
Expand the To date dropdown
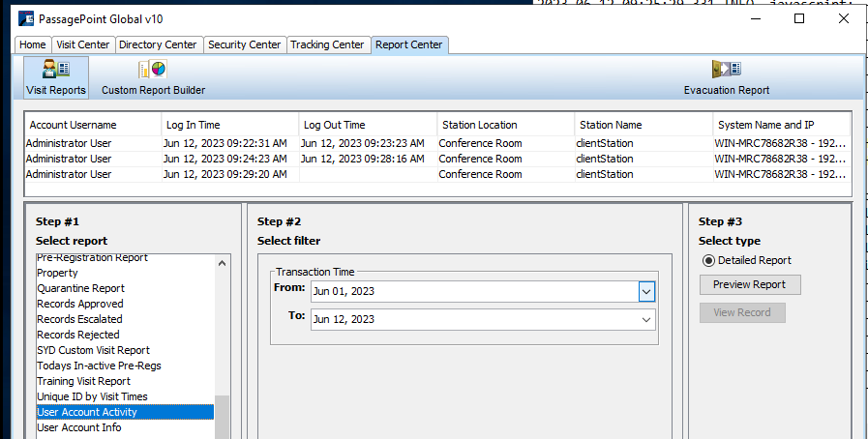point(646,319)
